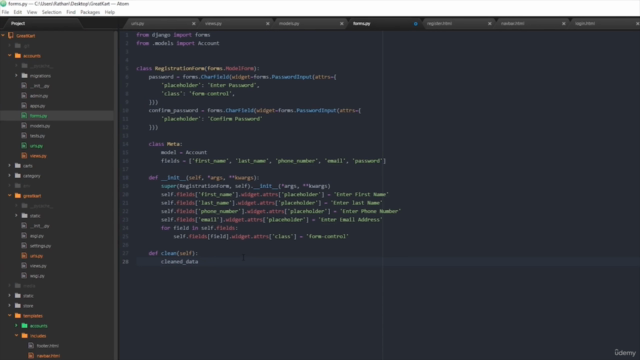Expand the carts folder
This screenshot has width=640, height=360.
coord(10,166)
